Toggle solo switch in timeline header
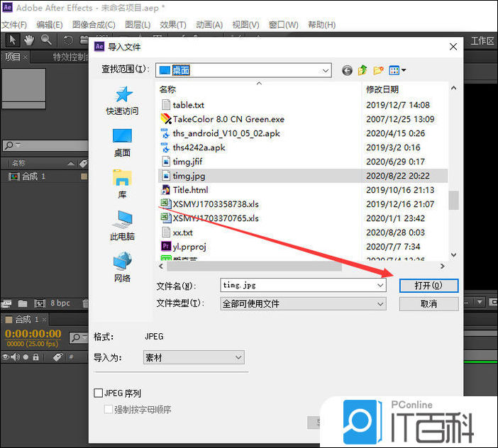The image size is (498, 448). pyautogui.click(x=26, y=357)
